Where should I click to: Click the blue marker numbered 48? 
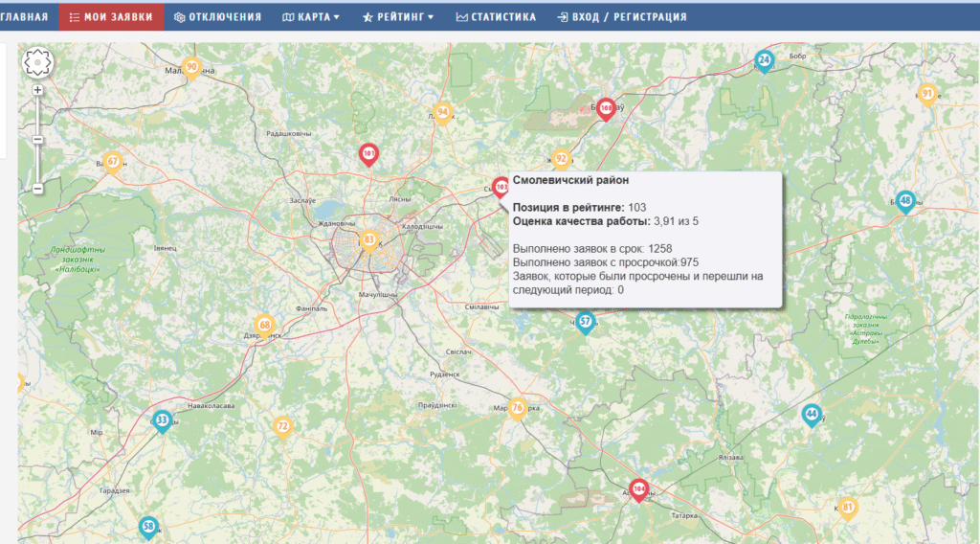point(905,201)
